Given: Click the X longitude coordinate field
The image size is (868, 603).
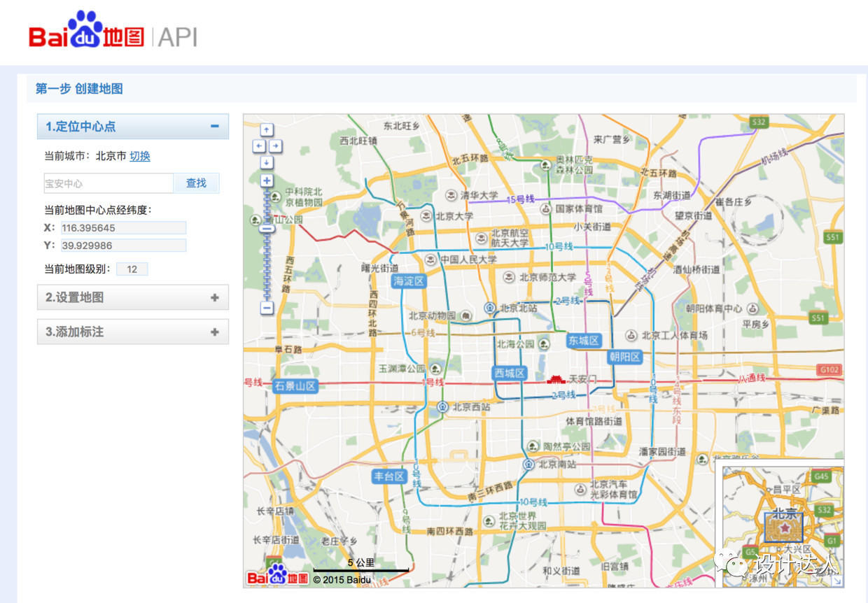Looking at the screenshot, I should coord(123,228).
